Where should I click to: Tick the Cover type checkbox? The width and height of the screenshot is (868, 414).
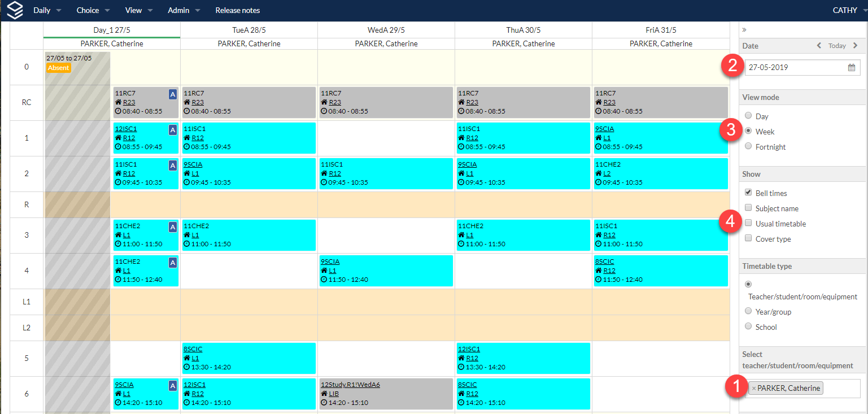point(748,238)
